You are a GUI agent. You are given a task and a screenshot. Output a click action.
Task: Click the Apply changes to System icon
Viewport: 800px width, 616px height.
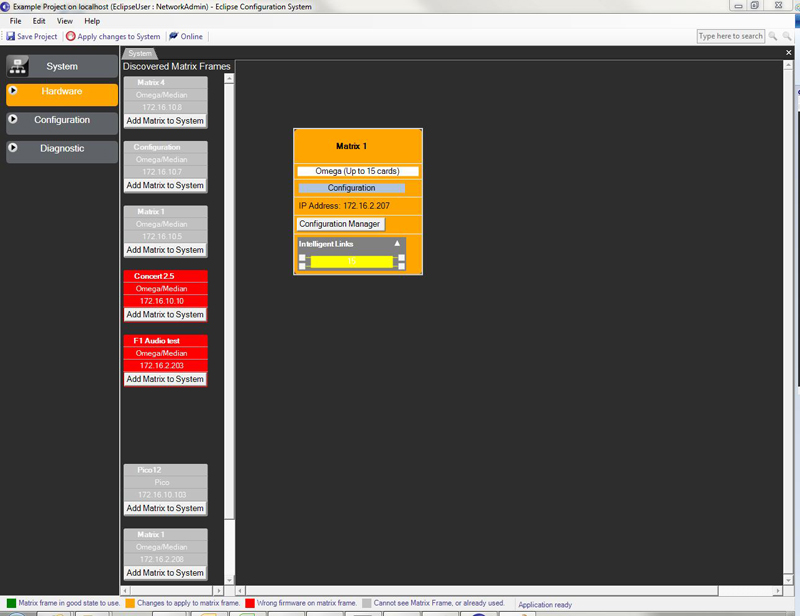(71, 37)
